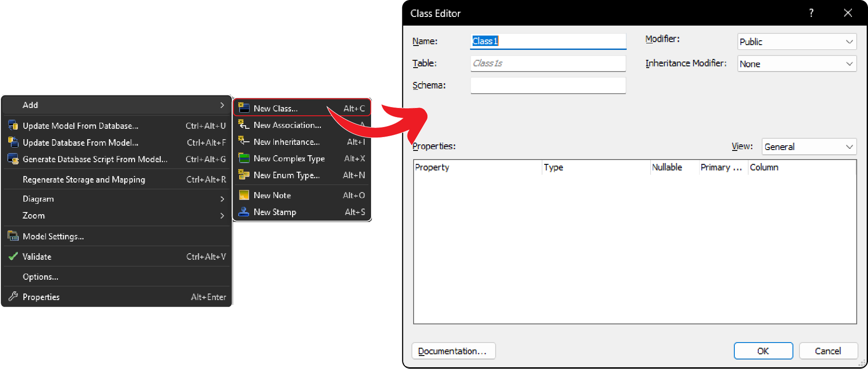Click the Type column header
The width and height of the screenshot is (868, 369).
click(x=596, y=167)
